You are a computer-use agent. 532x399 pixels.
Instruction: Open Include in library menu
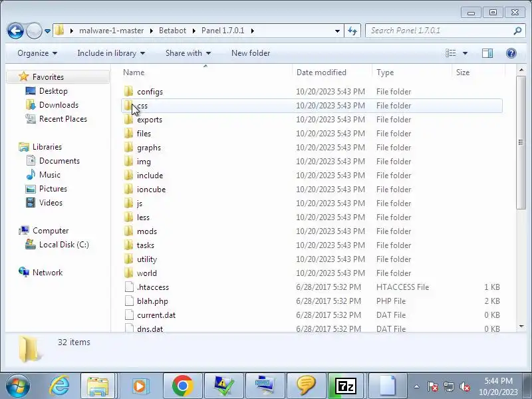[111, 53]
